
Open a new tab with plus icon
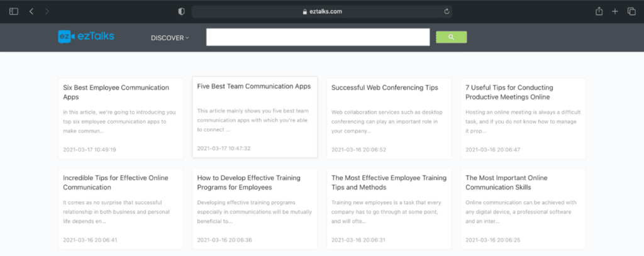click(x=615, y=11)
